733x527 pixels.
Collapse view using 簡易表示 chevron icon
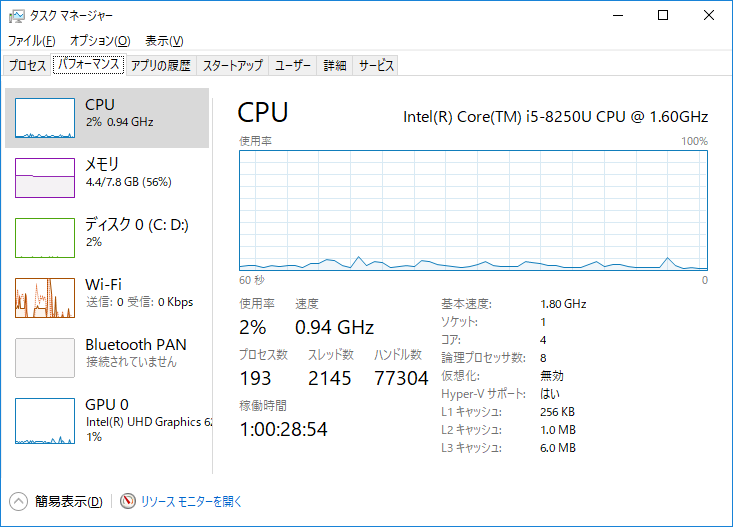pyautogui.click(x=18, y=501)
